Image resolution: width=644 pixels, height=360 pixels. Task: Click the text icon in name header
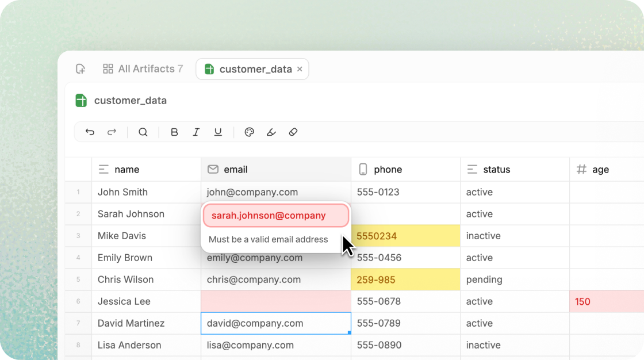pyautogui.click(x=103, y=169)
